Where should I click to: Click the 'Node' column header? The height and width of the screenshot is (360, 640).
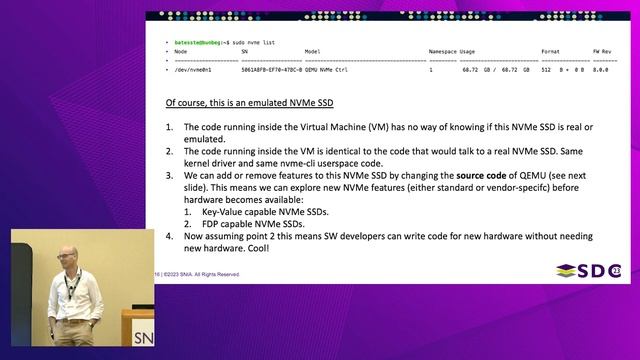180,52
